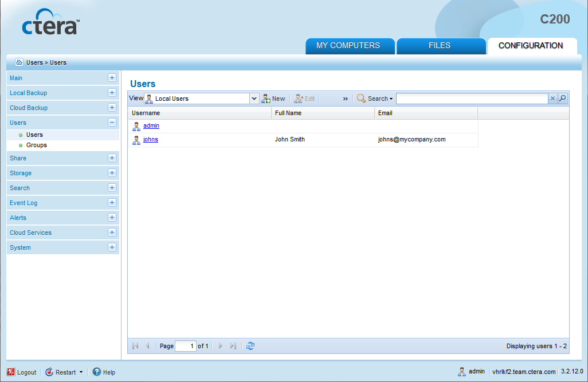Viewport: 588px width, 382px height.
Task: Click the refresh icon in pagination bar
Action: (250, 346)
